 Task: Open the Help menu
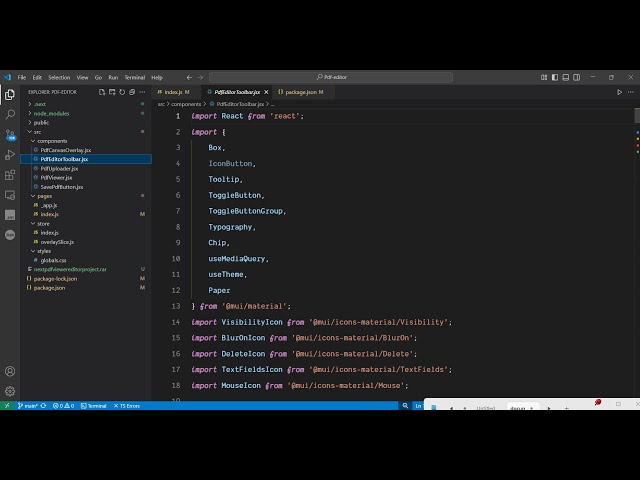pyautogui.click(x=157, y=77)
